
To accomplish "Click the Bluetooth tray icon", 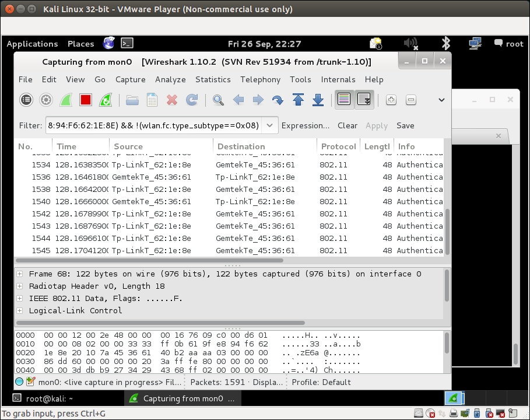I will pyautogui.click(x=446, y=43).
